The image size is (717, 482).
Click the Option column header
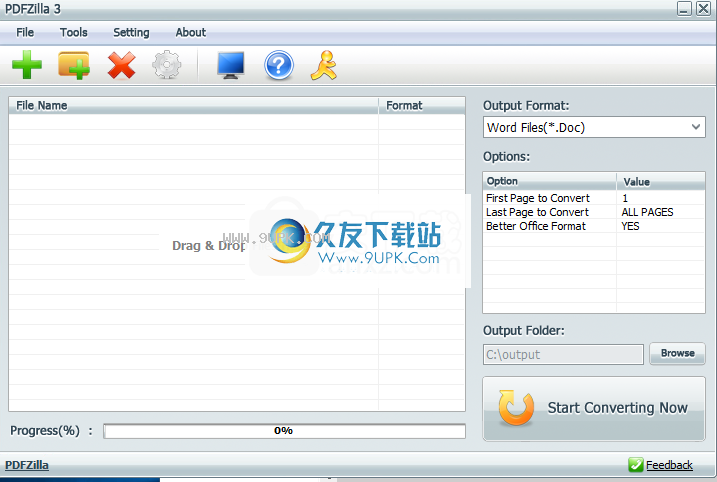pos(549,182)
